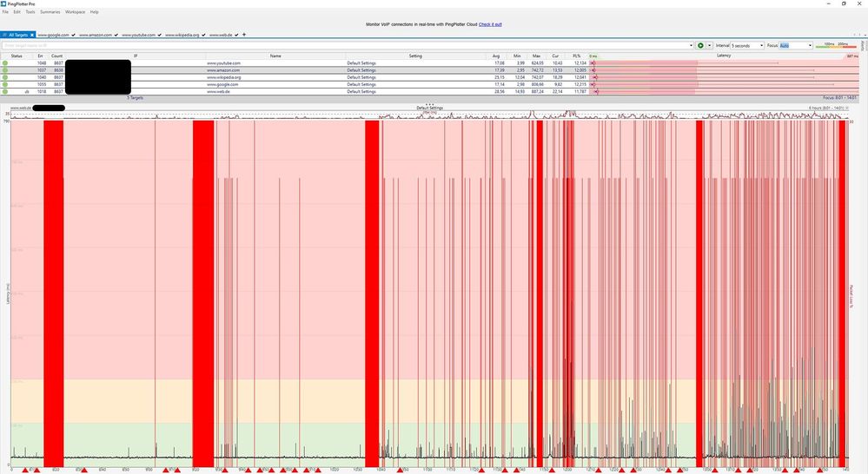Screen dimensions: 868x474
Task: Open the Interval '5 seconds' dropdown
Action: pos(746,45)
